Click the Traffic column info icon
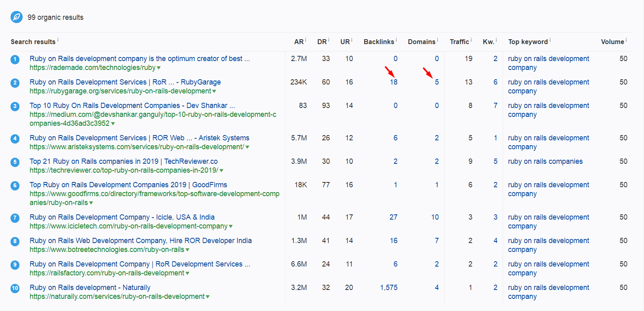644x311 pixels. pos(471,40)
